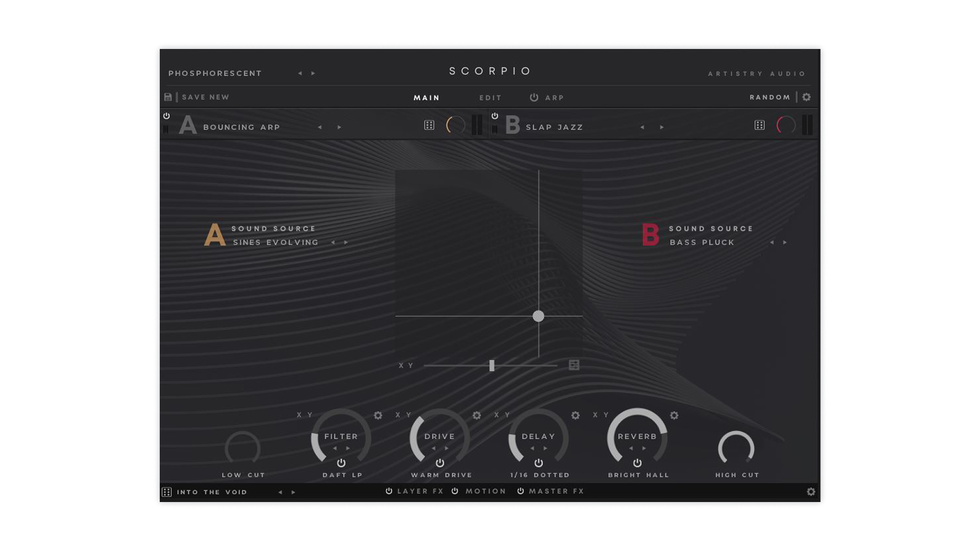Viewport: 980px width, 551px height.
Task: Open Reverb effect settings gear
Action: click(674, 415)
